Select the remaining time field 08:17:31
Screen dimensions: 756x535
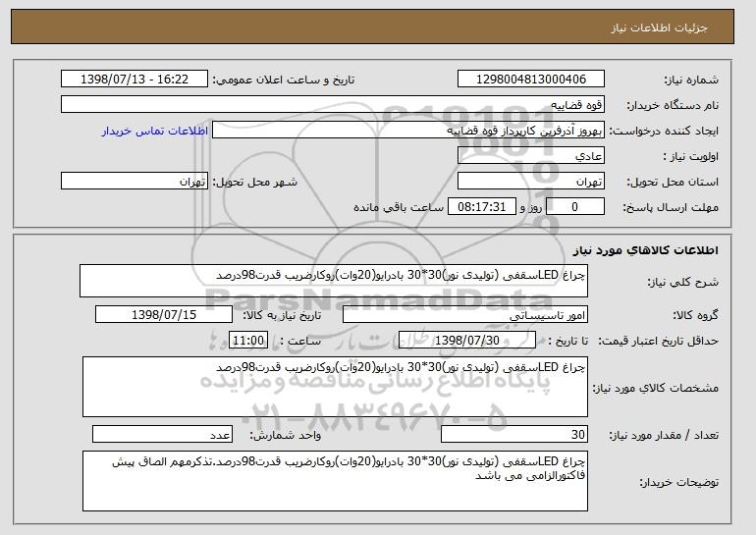482,207
